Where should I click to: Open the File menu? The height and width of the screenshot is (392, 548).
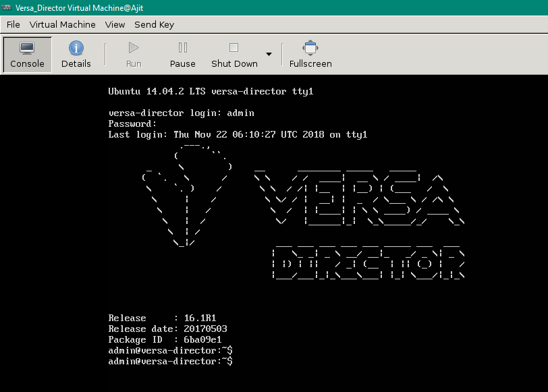click(x=13, y=24)
